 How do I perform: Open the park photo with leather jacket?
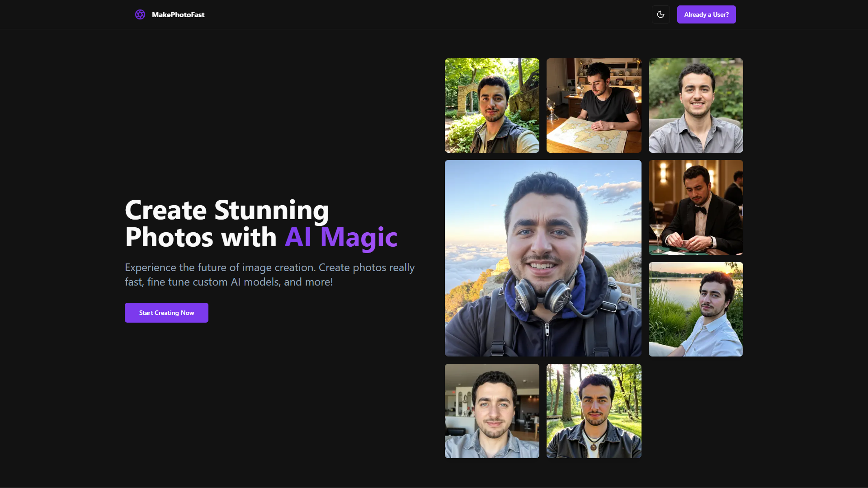594,411
